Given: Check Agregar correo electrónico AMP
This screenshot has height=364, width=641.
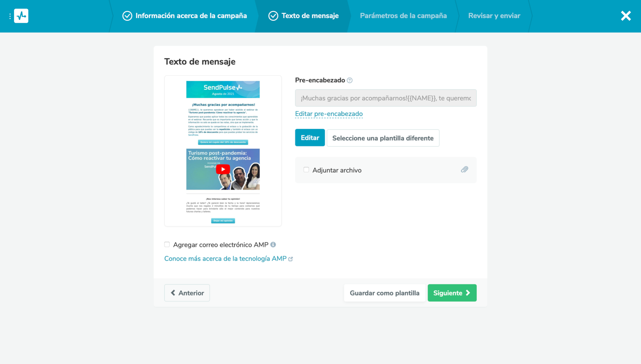Looking at the screenshot, I should (167, 244).
